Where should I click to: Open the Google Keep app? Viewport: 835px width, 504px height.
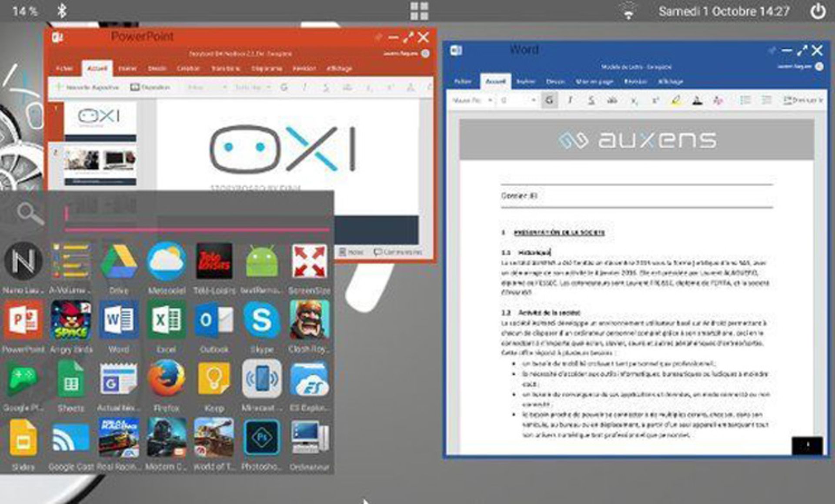pyautogui.click(x=214, y=379)
